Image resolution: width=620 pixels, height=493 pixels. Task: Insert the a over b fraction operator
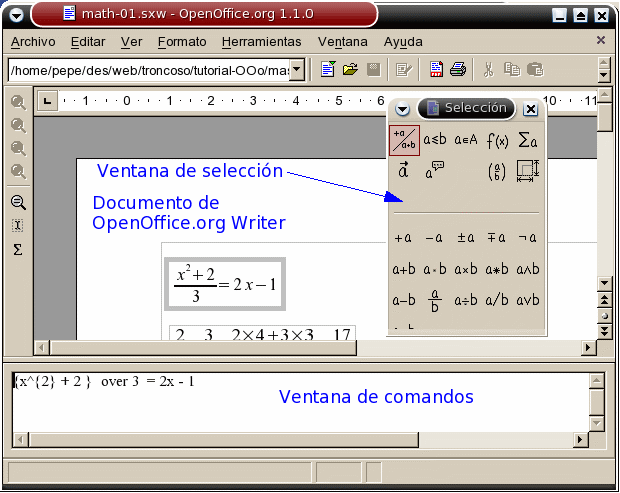pos(435,301)
